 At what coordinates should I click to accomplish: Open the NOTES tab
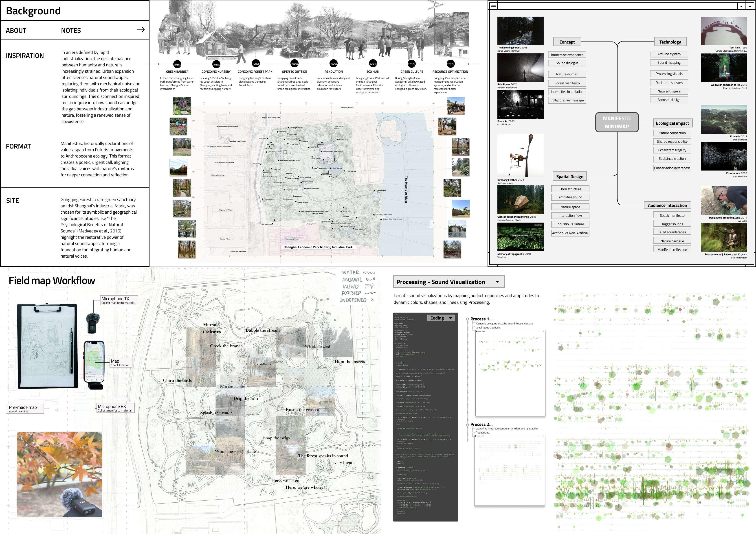point(71,31)
